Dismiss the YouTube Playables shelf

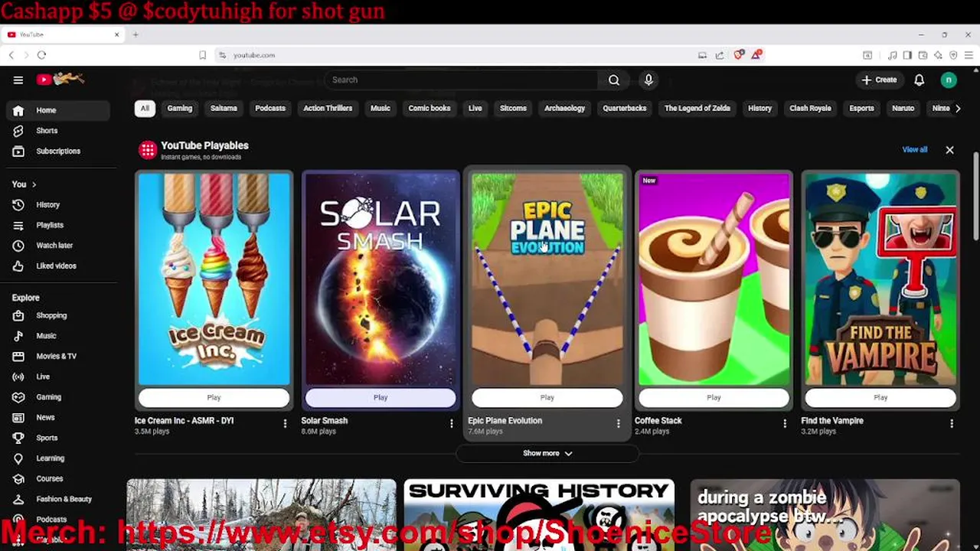click(x=949, y=150)
